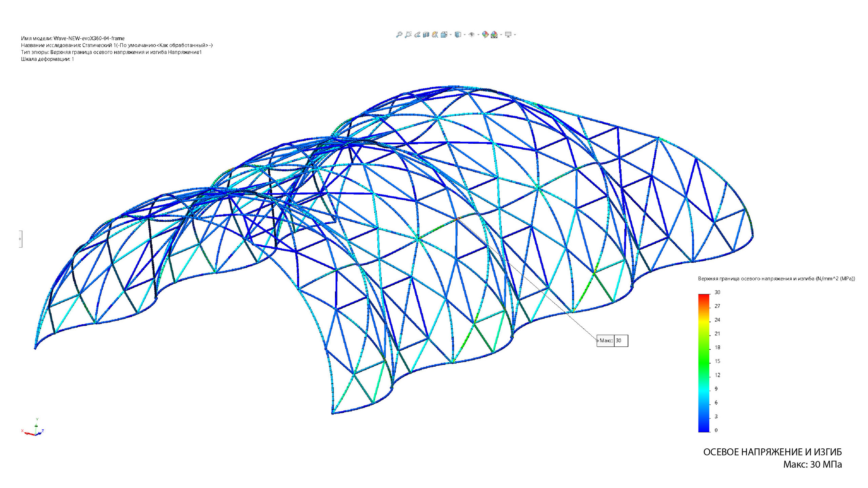Screen dimensions: 868x488
Task: Open the Dynamic Annotation Views icon
Action: (x=435, y=35)
